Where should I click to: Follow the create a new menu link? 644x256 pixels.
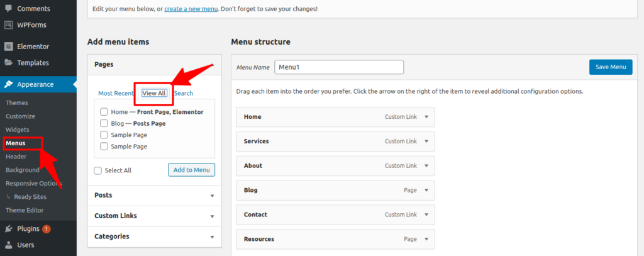coord(191,8)
